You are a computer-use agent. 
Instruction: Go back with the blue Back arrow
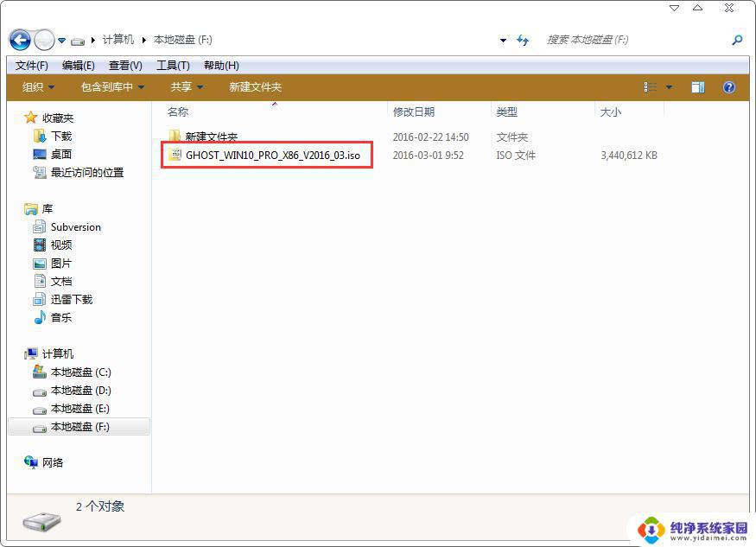coord(20,40)
